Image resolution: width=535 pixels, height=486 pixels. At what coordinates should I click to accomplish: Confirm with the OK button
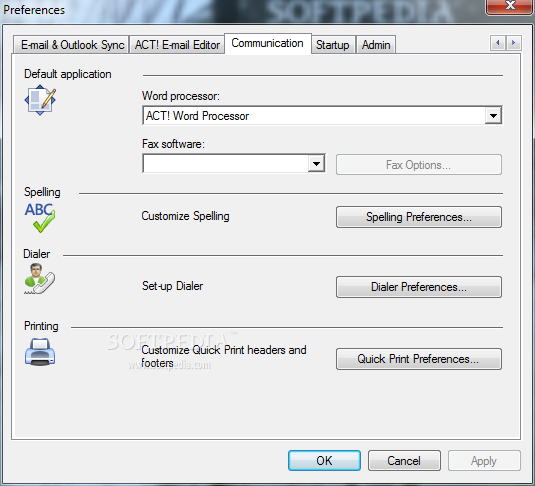[x=324, y=461]
